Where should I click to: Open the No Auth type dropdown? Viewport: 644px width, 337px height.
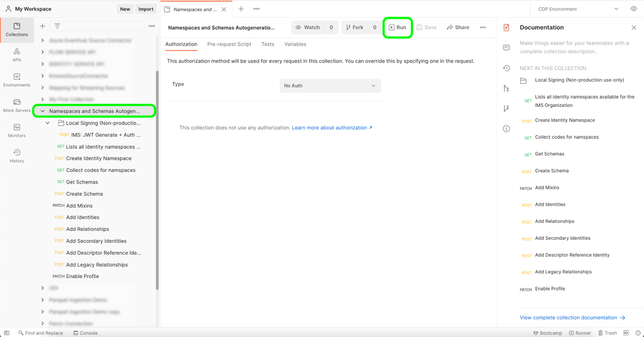click(x=330, y=85)
